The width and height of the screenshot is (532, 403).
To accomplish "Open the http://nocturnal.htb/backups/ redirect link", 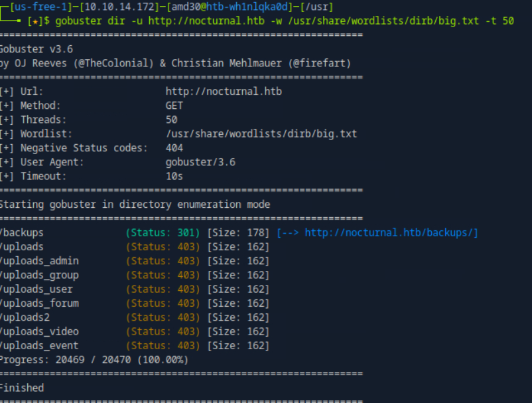I will 391,233.
